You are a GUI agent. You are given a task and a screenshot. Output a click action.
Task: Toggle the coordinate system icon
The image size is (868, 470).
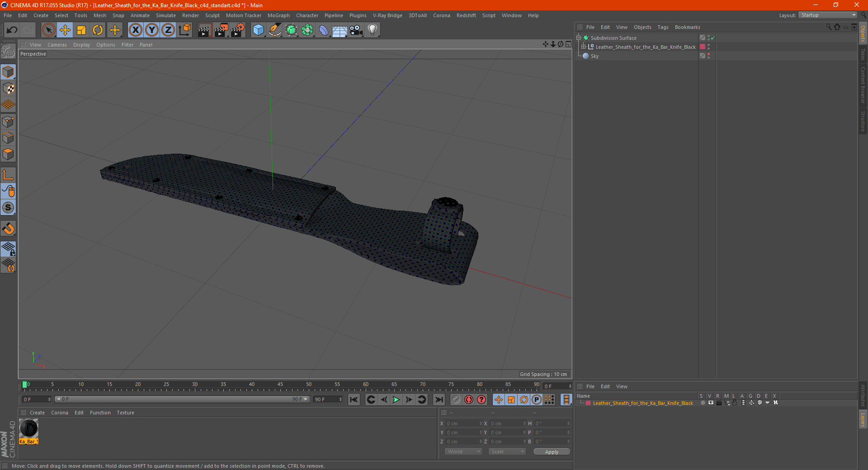pos(184,30)
